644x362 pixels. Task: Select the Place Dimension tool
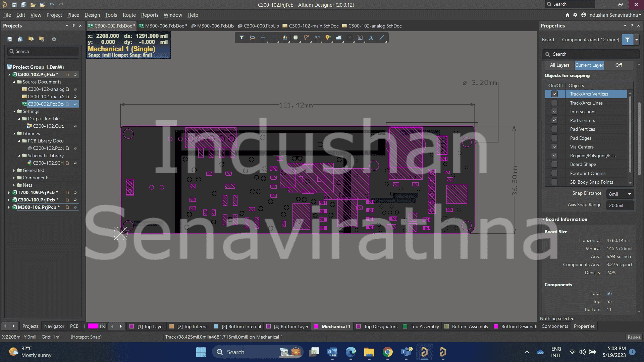[360, 38]
